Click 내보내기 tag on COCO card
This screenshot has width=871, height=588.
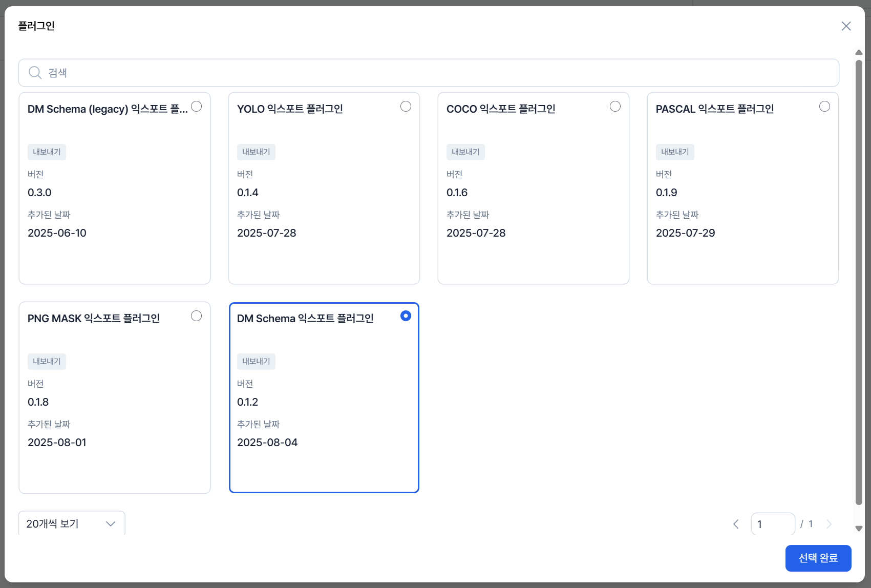click(465, 152)
